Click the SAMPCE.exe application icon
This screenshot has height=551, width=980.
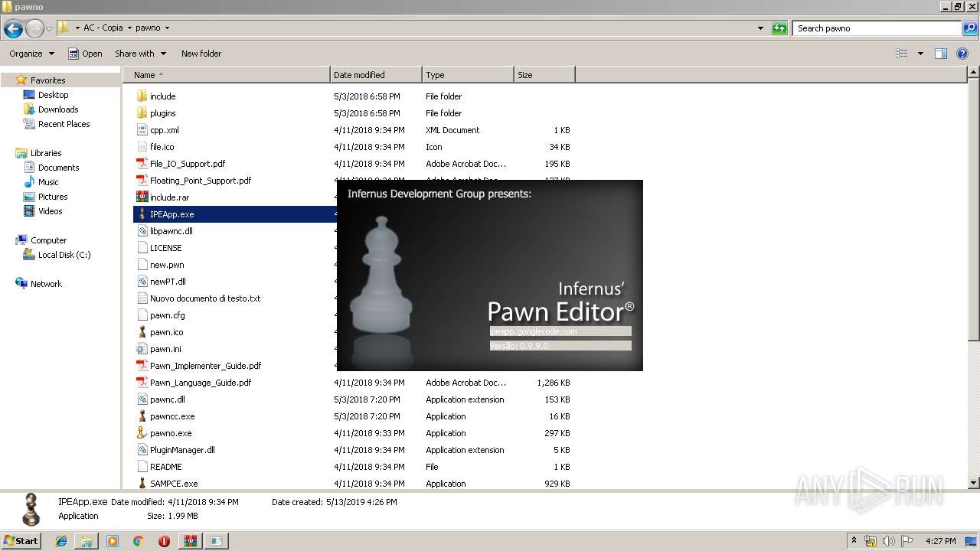click(x=142, y=484)
